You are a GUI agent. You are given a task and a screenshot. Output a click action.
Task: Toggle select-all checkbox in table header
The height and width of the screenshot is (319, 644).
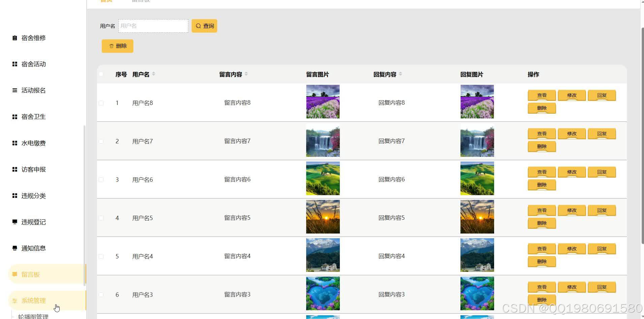[x=101, y=74]
